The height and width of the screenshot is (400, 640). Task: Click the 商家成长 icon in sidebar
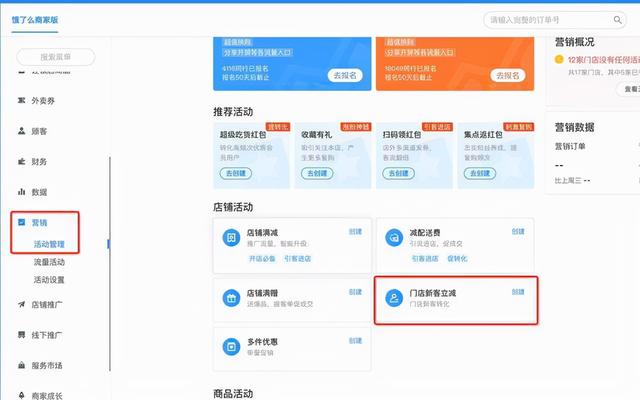pyautogui.click(x=22, y=395)
